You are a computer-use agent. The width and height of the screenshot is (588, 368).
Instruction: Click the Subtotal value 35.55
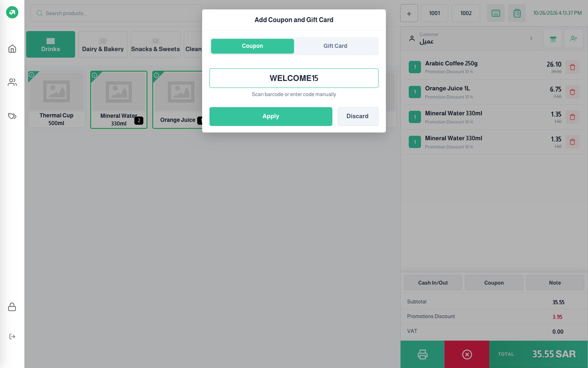pyautogui.click(x=558, y=302)
